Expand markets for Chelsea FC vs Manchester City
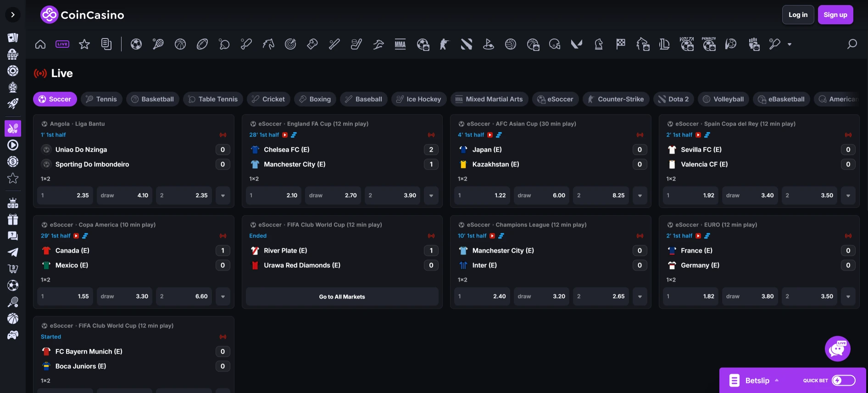This screenshot has width=868, height=393. pyautogui.click(x=431, y=195)
